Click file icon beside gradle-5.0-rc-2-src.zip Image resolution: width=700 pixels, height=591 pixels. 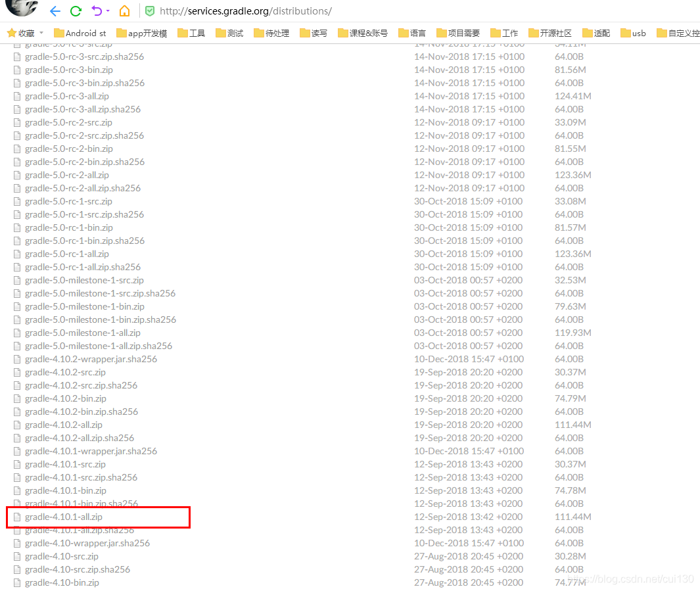17,123
